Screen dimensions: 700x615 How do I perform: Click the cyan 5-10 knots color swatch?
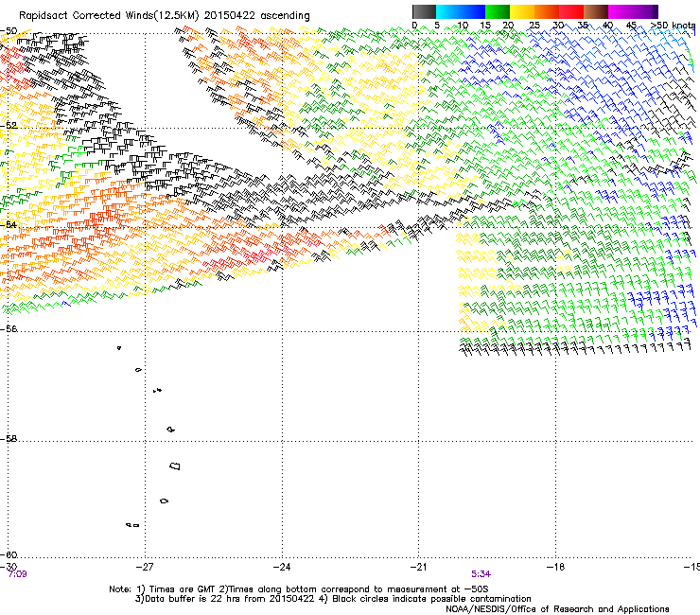point(448,11)
